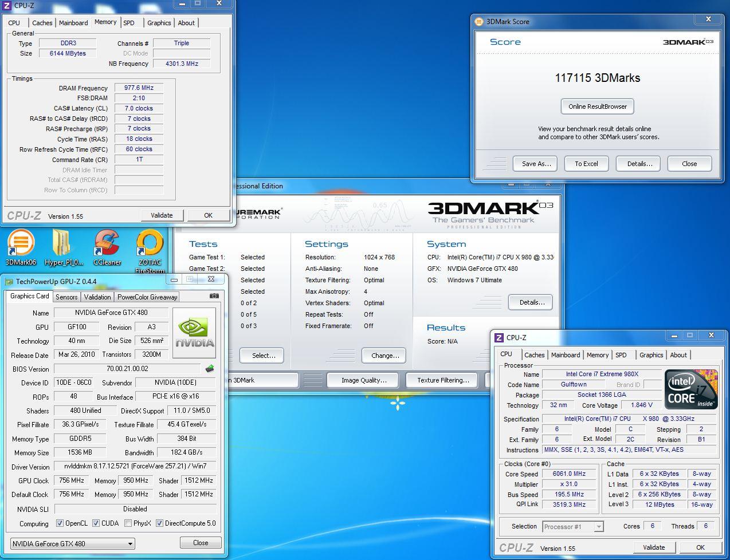Click the Intel Core i7 logo in CPU-Z
The image size is (730, 560).
click(x=691, y=389)
